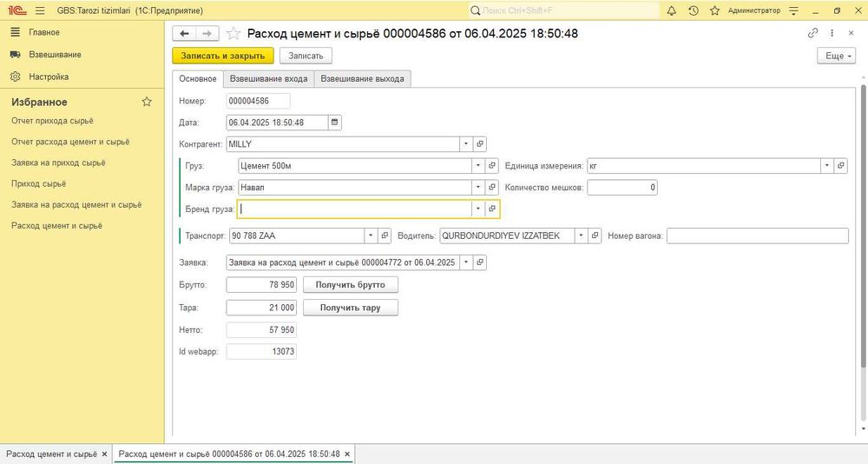Close the 000004586 document bottom tab
This screenshot has height=464, width=868.
347,454
